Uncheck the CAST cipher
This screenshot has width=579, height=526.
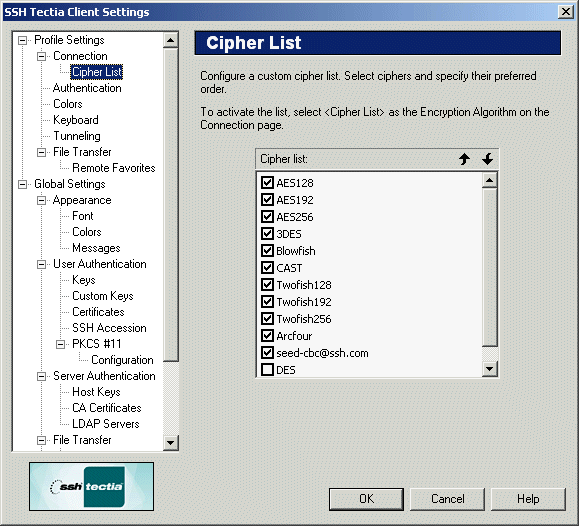[x=267, y=267]
